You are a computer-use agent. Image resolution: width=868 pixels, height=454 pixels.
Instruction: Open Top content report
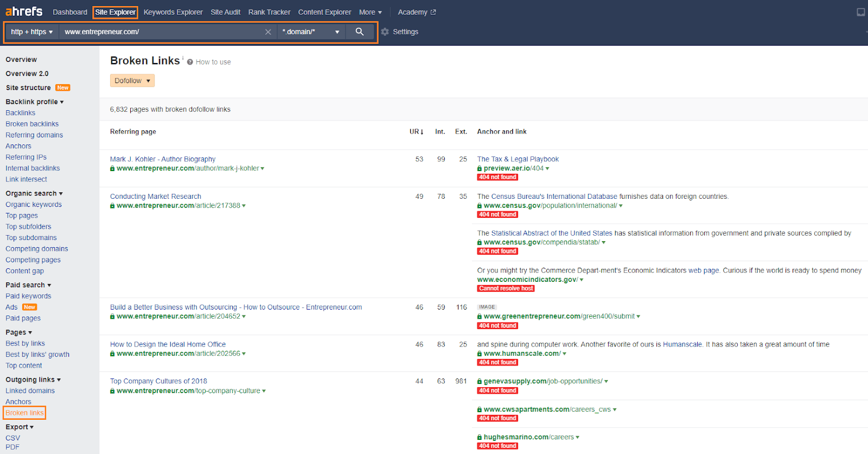[x=24, y=366]
